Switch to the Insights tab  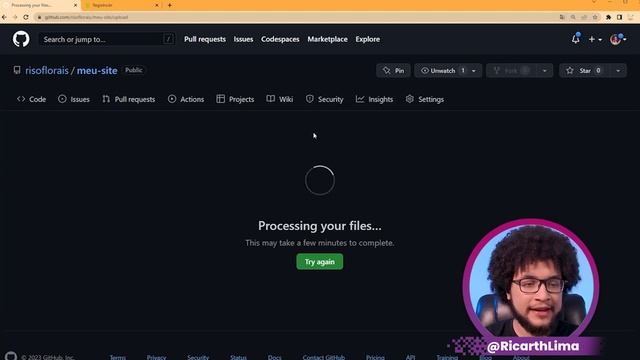(x=374, y=99)
